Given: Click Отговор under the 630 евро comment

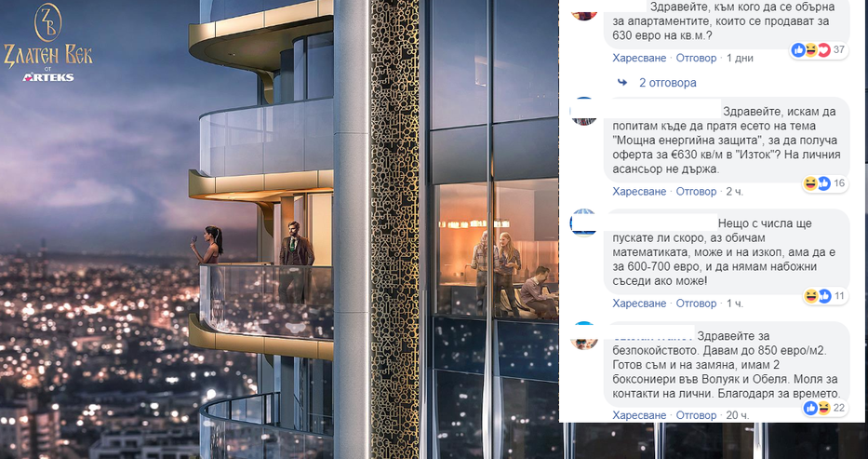Looking at the screenshot, I should 696,58.
